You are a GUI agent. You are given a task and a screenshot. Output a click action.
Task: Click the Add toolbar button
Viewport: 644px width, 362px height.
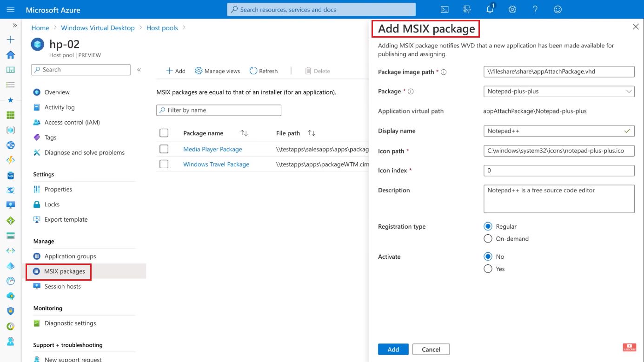tap(176, 71)
